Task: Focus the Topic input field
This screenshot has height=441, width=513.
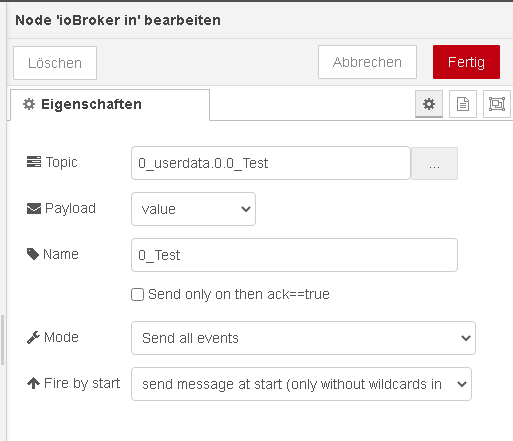Action: coord(271,163)
